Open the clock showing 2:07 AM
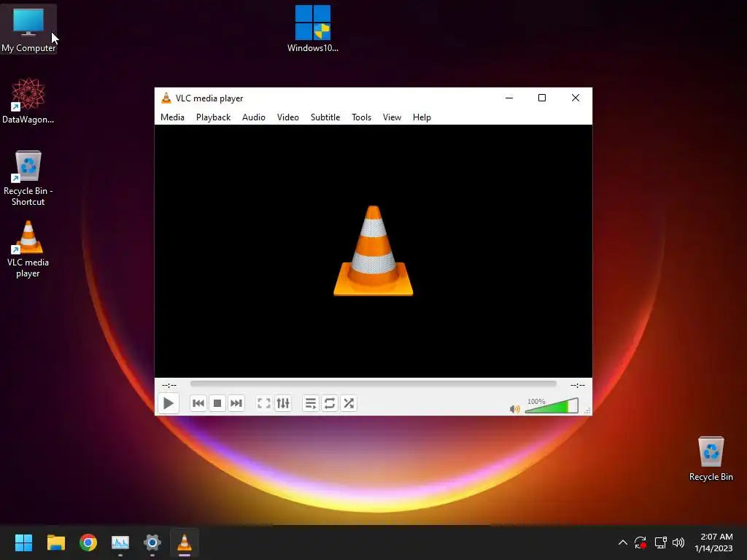This screenshot has height=560, width=747. pos(713,542)
